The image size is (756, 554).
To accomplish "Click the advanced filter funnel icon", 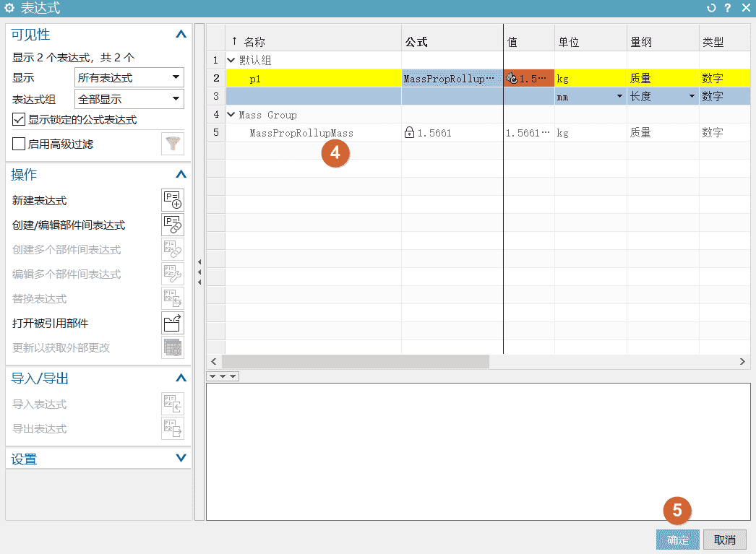I will [x=173, y=144].
